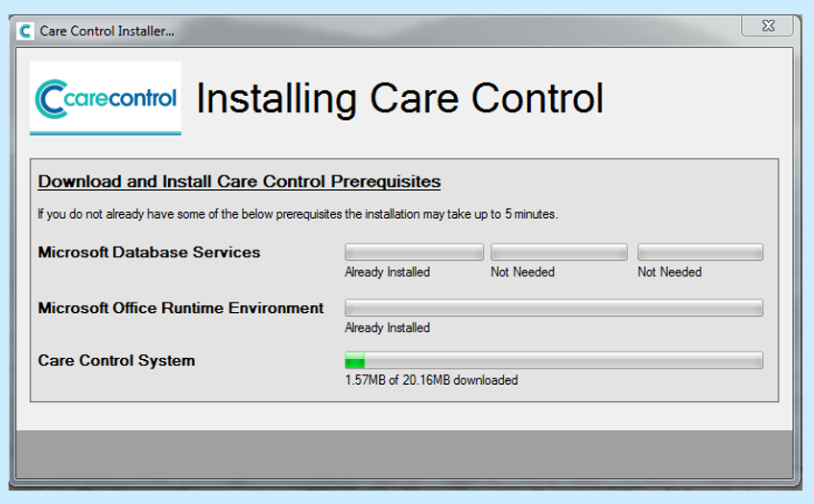Click "Already Installed" under Office Runtime bar

click(x=387, y=328)
